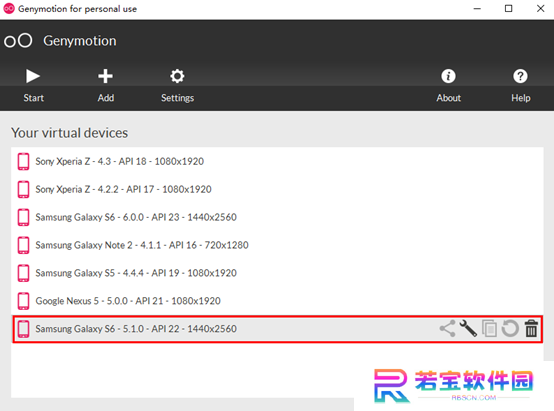Select Samsung Galaxy Note 2 - 4.1.1 device
Screen dimensions: 554x411
(277, 245)
